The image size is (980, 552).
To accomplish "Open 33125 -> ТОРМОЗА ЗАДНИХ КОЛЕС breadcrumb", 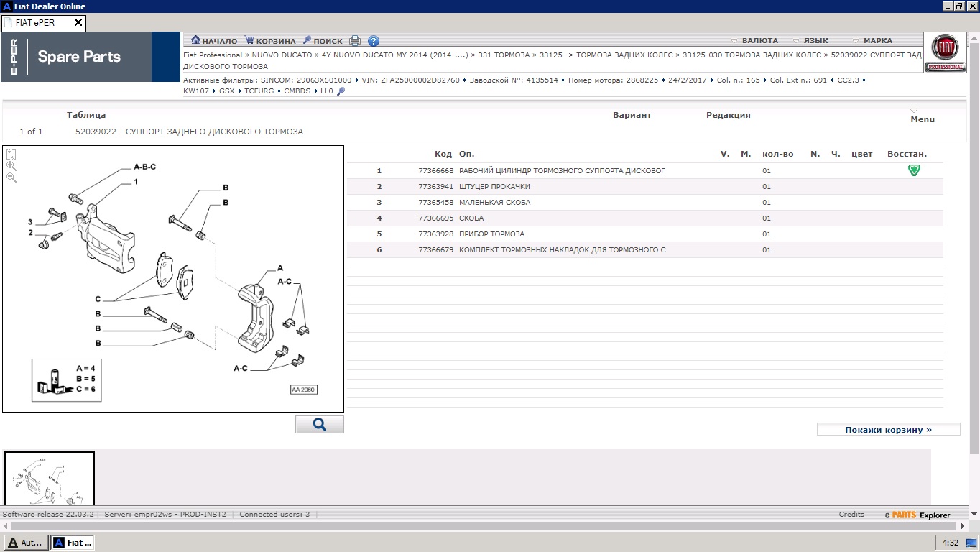I will tap(606, 55).
